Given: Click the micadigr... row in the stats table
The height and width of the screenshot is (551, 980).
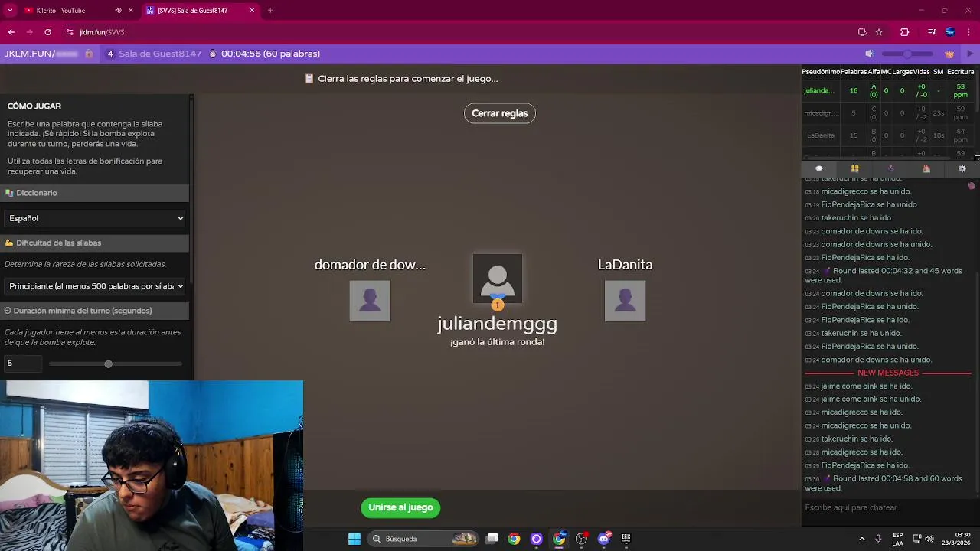Looking at the screenshot, I should pyautogui.click(x=888, y=113).
